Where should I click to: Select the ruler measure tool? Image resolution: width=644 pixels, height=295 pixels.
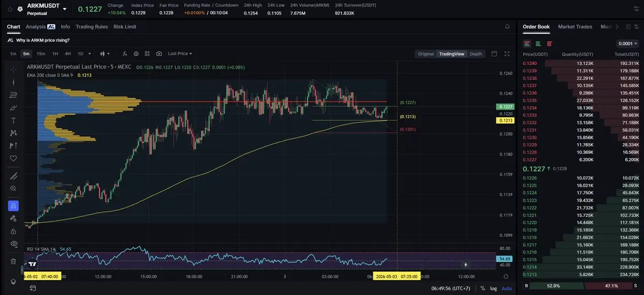click(13, 176)
